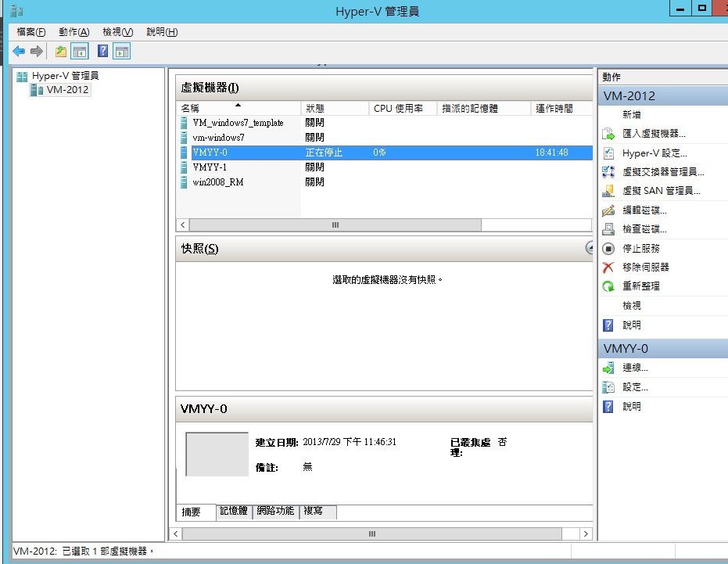Click the VM icon beside VM_windows7_template

[184, 123]
